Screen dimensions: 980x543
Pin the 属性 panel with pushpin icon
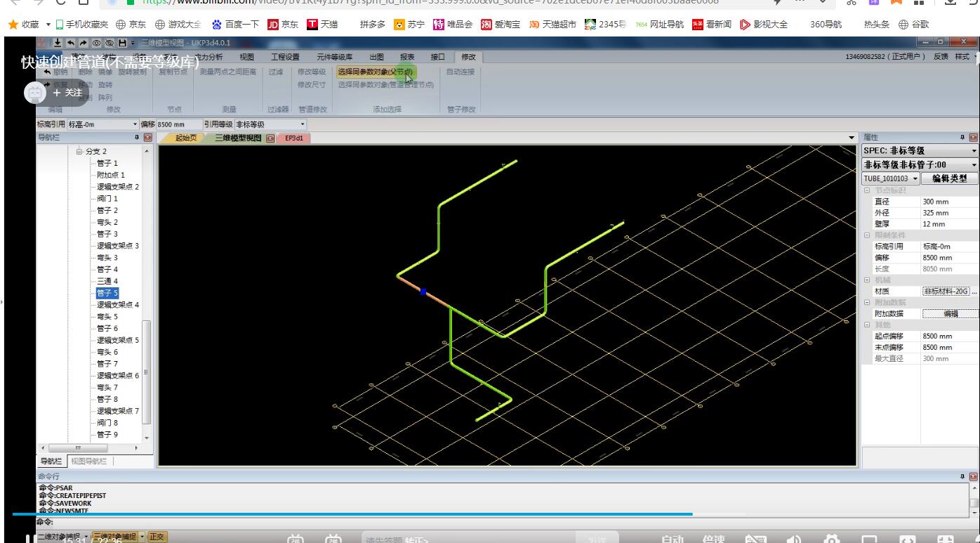tap(962, 138)
